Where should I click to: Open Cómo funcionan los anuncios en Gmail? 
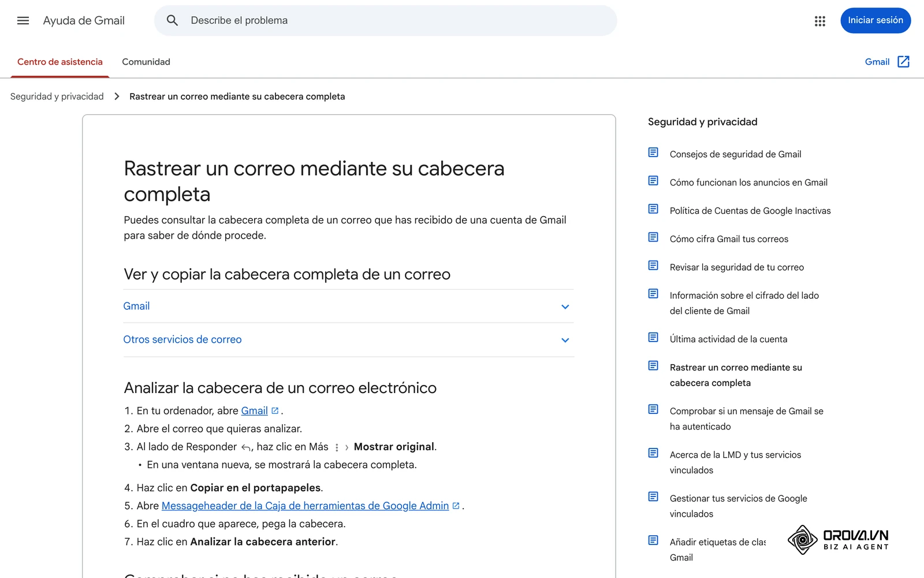748,183
